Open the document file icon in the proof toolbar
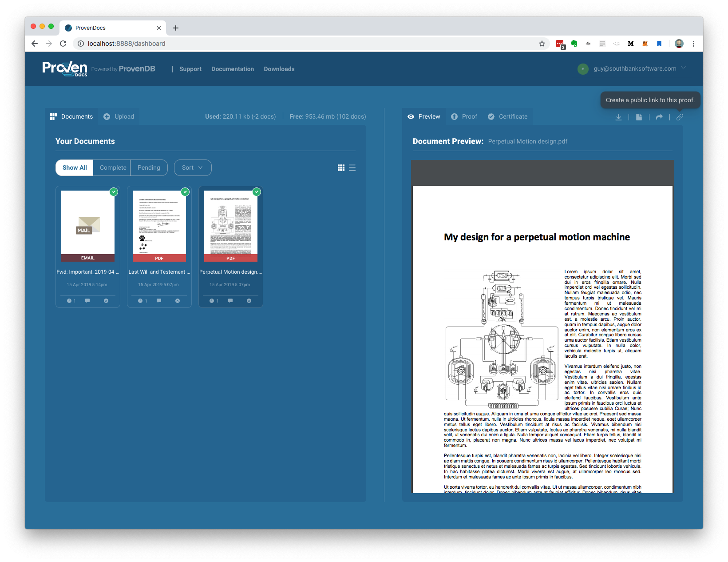This screenshot has width=728, height=562. coord(639,117)
